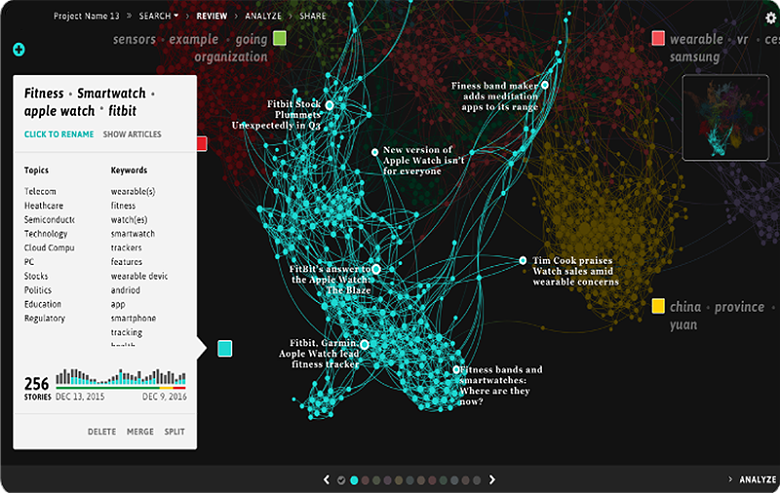The width and height of the screenshot is (780, 493).
Task: Click keyword 'features'
Action: click(x=126, y=262)
